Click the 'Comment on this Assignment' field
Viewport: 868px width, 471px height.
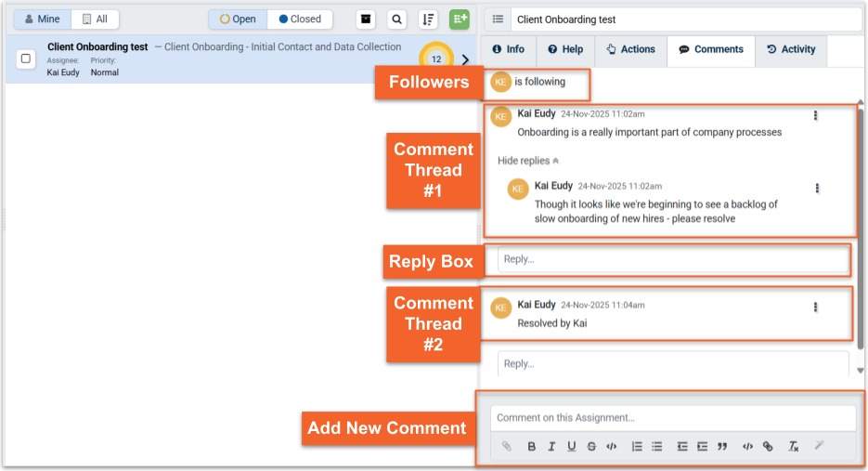pyautogui.click(x=673, y=418)
